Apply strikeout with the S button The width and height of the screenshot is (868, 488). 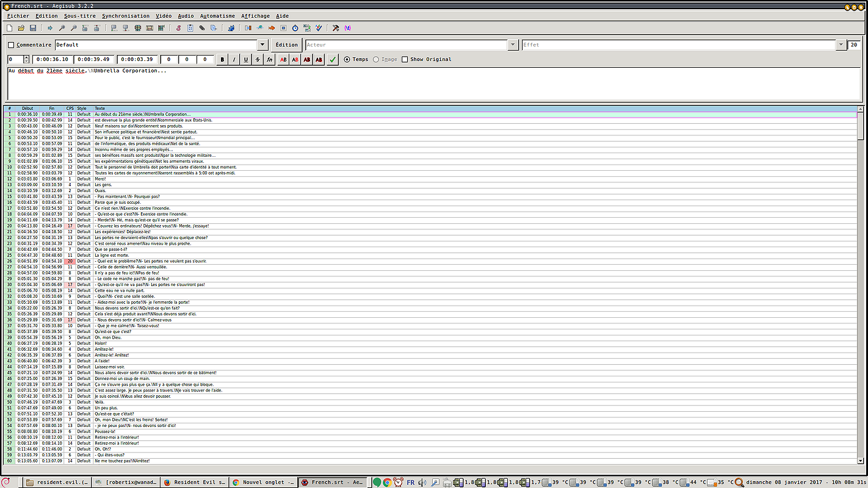click(258, 59)
